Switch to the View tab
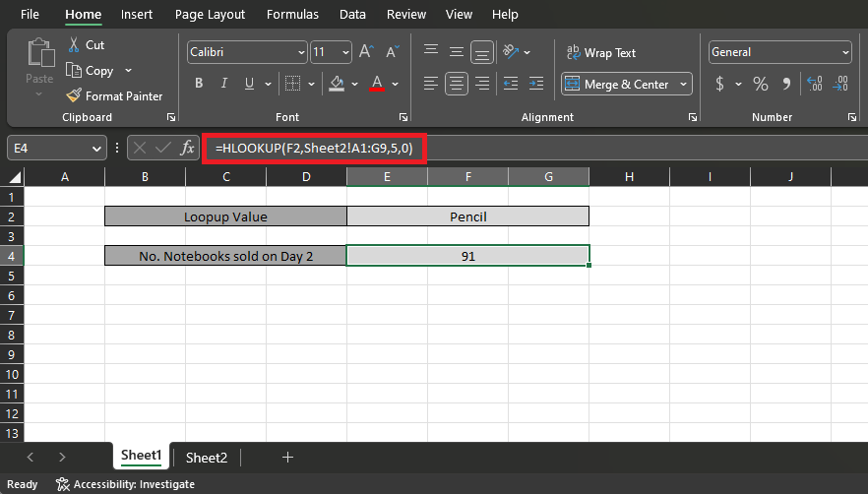 coord(459,15)
